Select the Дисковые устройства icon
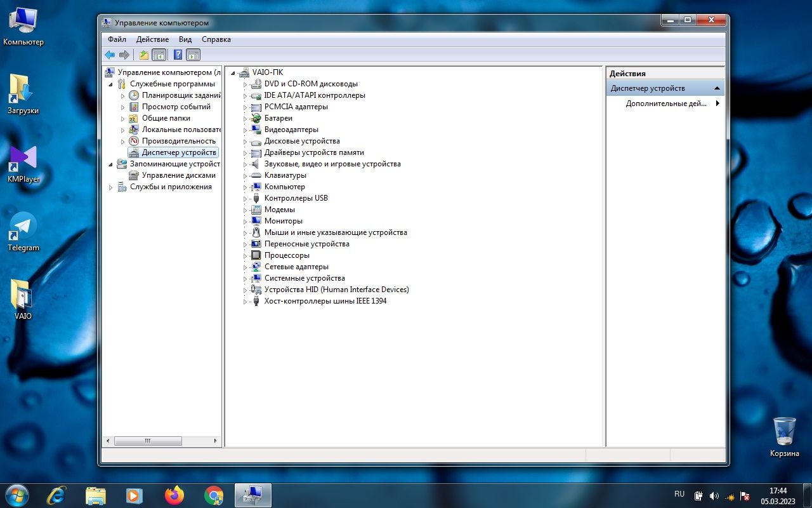The width and height of the screenshot is (812, 508). click(256, 141)
